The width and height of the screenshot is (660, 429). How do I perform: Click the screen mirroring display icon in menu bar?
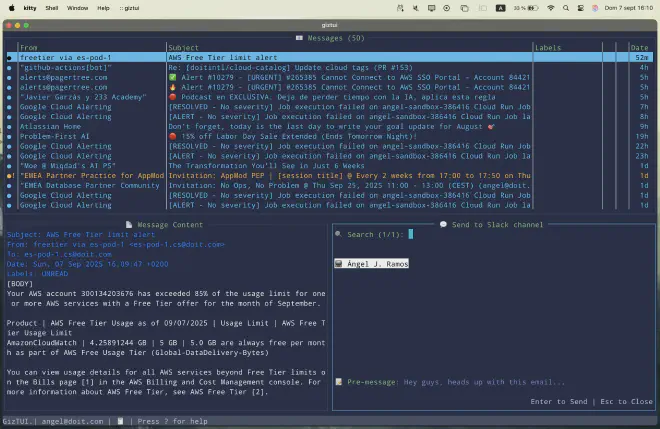431,8
